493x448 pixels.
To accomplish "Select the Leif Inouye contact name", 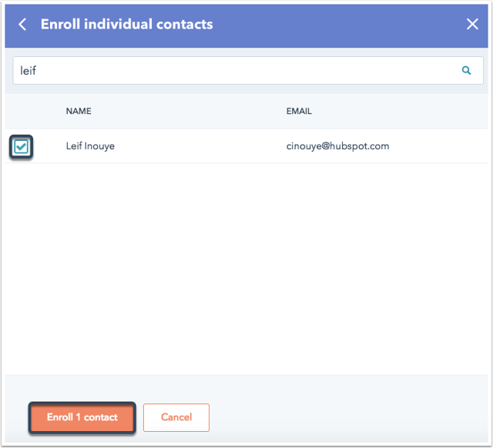I will click(90, 146).
